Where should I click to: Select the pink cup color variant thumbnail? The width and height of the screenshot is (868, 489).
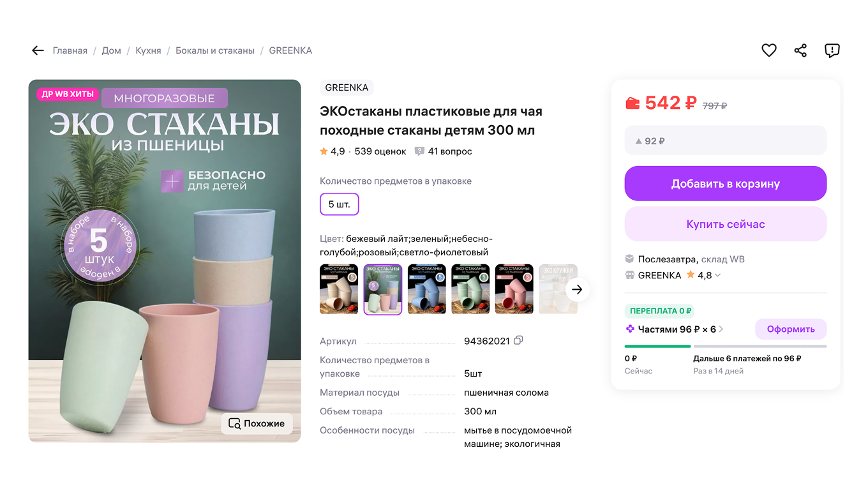(x=514, y=289)
